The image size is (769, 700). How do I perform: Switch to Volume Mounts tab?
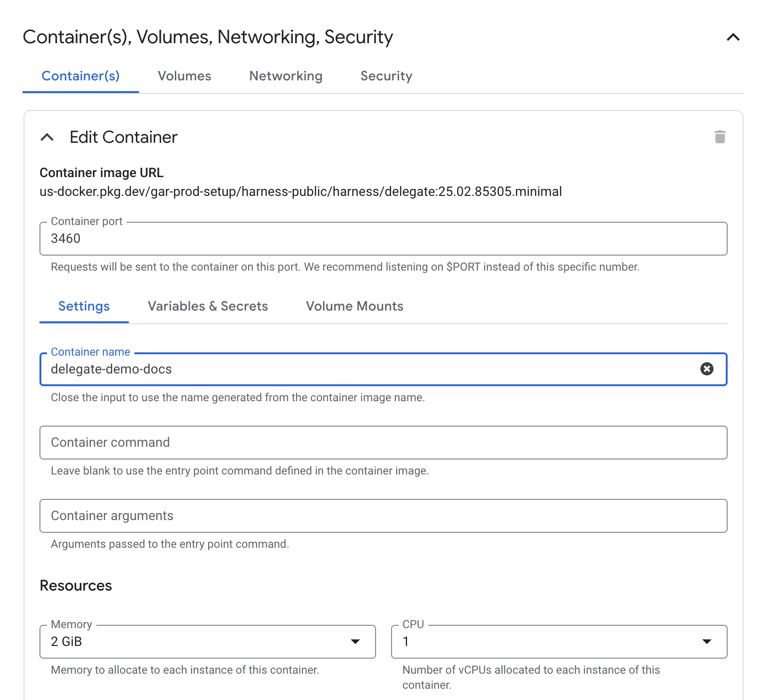tap(354, 306)
